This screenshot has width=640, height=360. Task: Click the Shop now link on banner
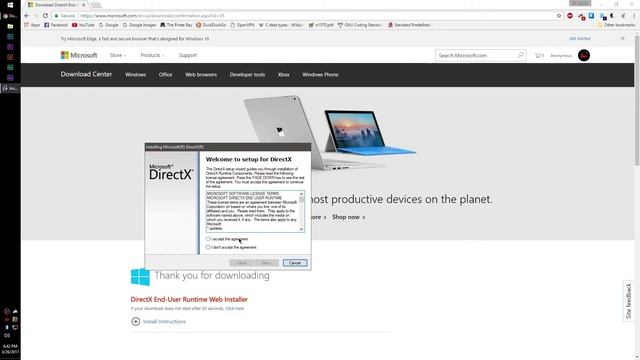[x=348, y=217]
